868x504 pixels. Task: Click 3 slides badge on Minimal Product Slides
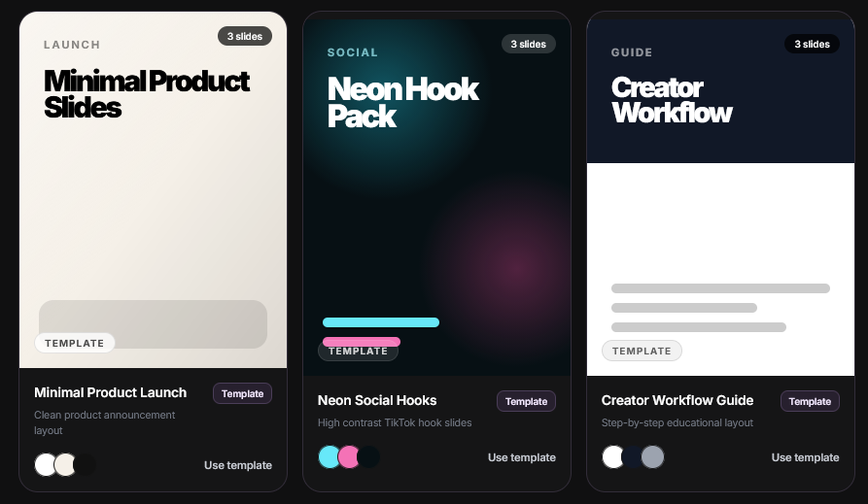click(245, 36)
